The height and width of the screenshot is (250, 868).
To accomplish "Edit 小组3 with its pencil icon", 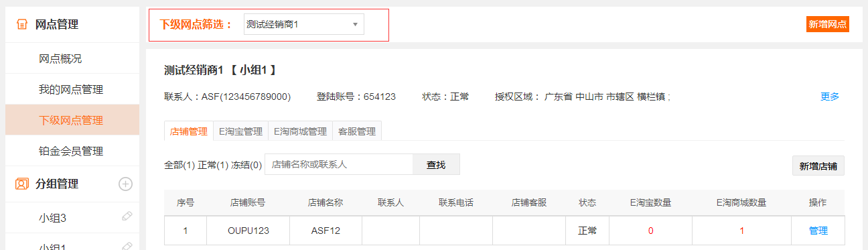I will click(x=127, y=216).
